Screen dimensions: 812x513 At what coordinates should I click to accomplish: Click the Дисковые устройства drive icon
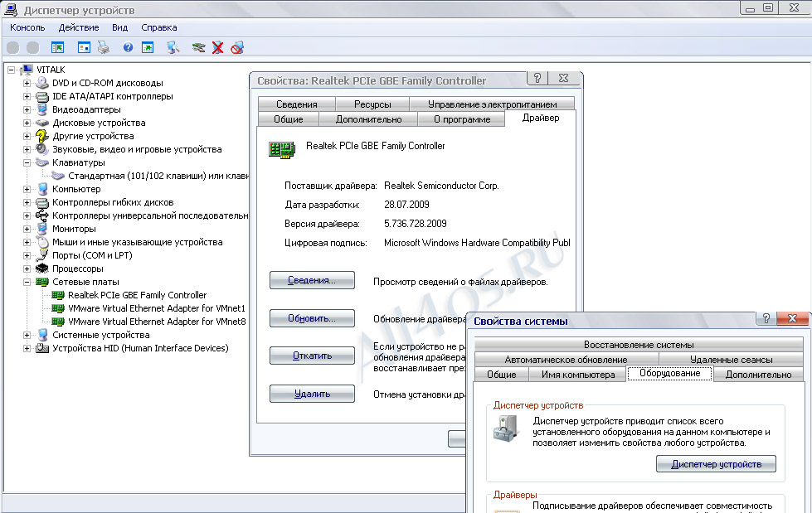click(42, 123)
